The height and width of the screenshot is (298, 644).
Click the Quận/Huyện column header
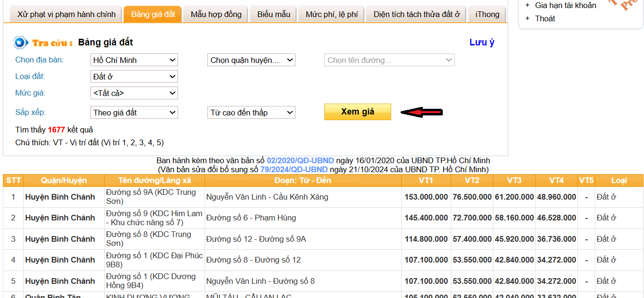pyautogui.click(x=64, y=181)
